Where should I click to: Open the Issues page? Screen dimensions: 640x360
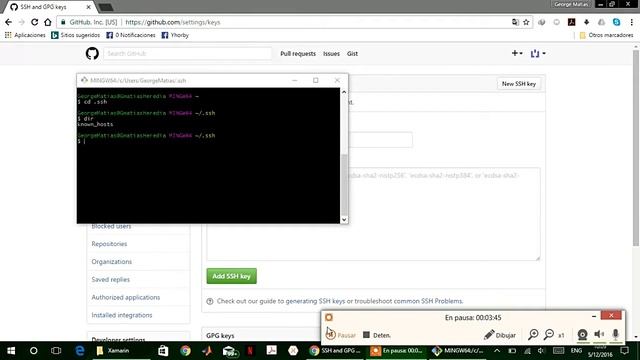pos(331,53)
